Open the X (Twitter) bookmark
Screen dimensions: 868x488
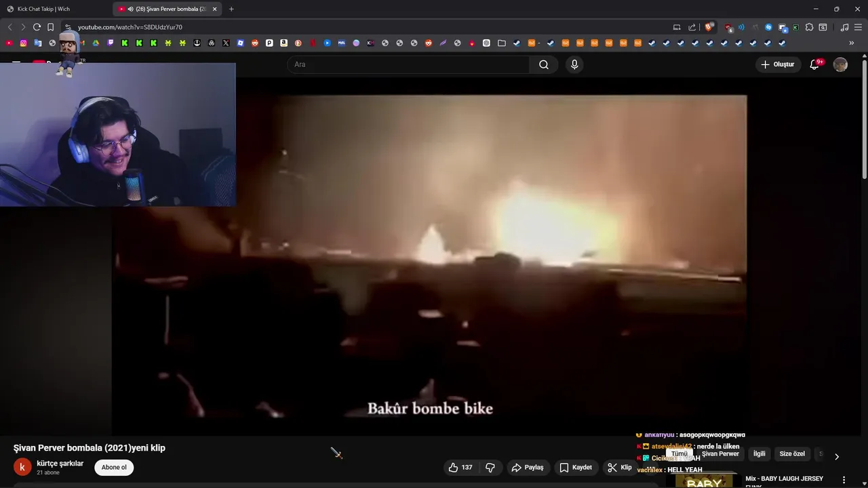pyautogui.click(x=226, y=43)
